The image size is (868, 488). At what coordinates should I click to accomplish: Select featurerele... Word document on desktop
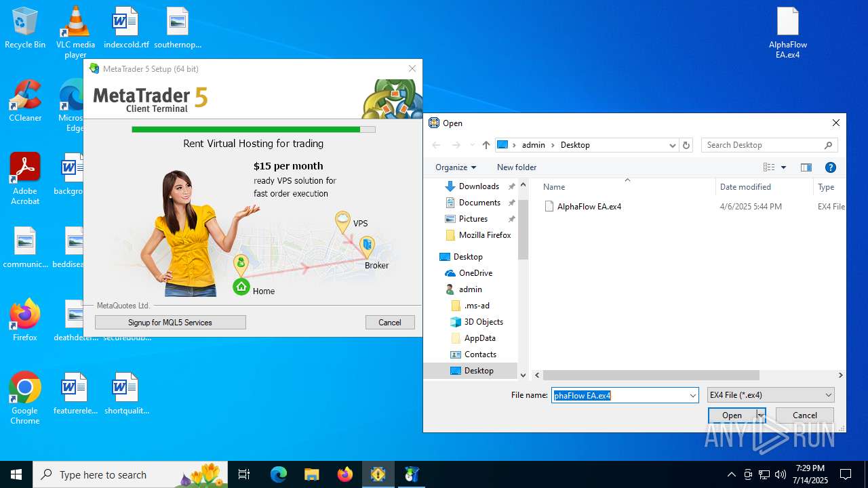click(x=75, y=394)
